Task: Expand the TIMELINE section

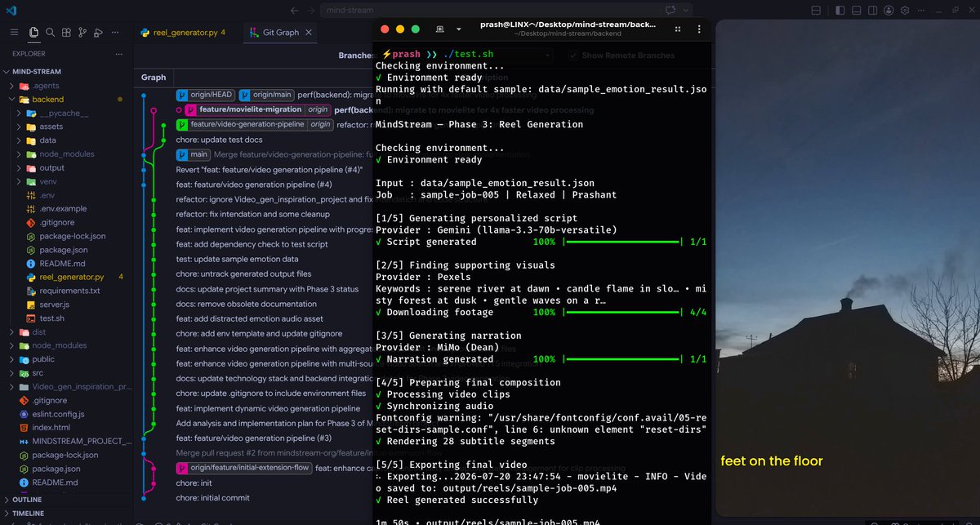Action: [67, 513]
